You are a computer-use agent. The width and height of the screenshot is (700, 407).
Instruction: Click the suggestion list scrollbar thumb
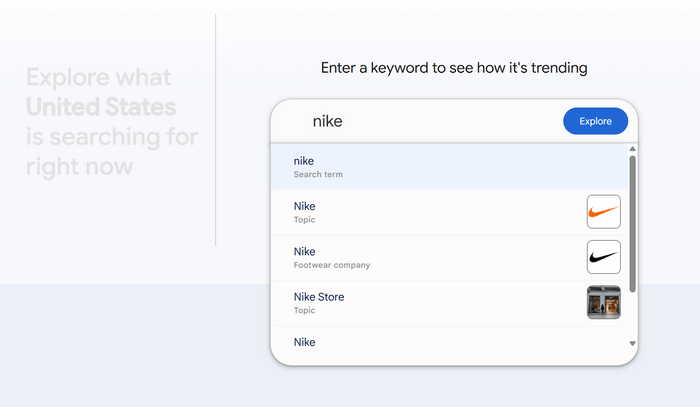632,224
